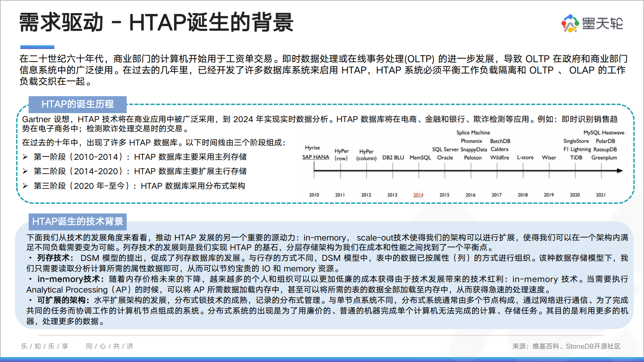
Task: Click the RateupDB label
Action: 605,149
